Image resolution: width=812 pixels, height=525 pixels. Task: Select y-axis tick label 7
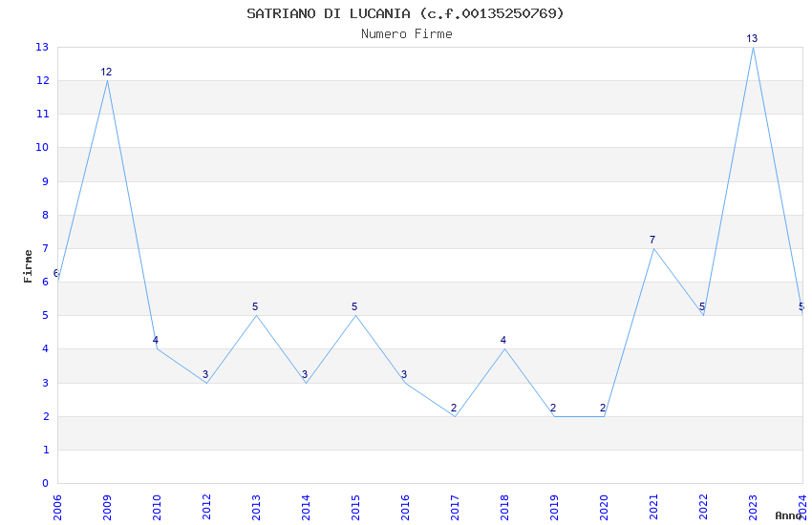pos(46,249)
